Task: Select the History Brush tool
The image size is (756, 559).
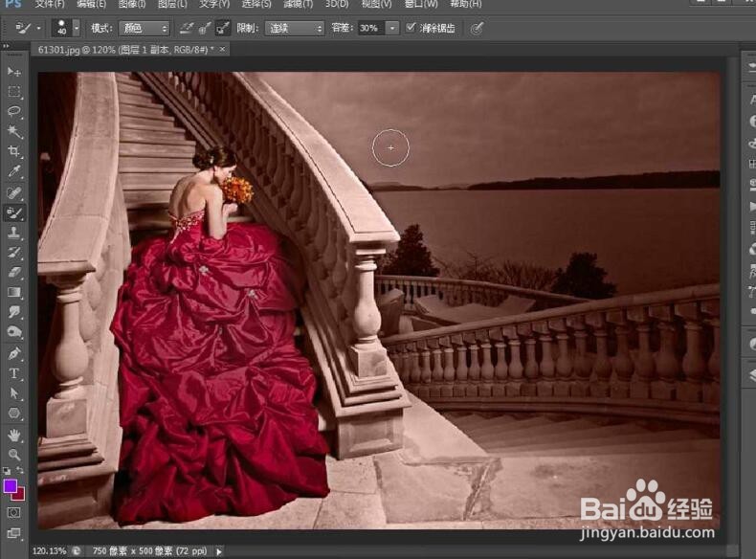Action: 14,253
